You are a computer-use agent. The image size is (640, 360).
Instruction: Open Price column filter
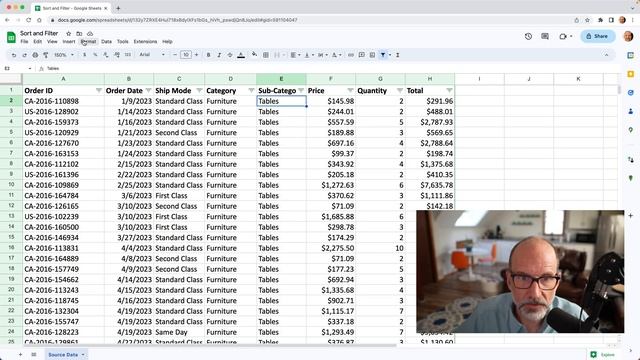pos(350,91)
